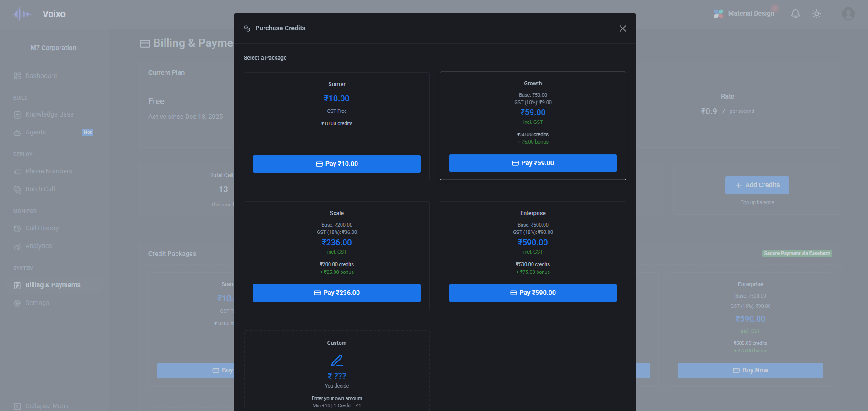Screen dimensions: 868x411
Task: Click the Settings gear icon
Action: (x=17, y=303)
